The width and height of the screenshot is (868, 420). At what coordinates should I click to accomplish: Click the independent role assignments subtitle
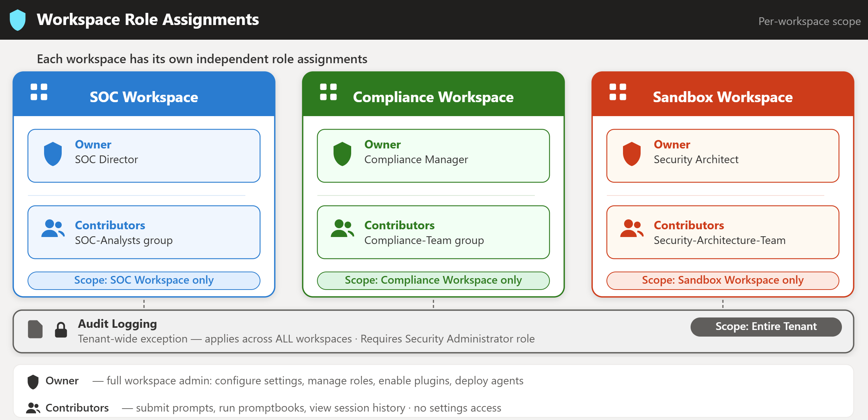point(202,59)
